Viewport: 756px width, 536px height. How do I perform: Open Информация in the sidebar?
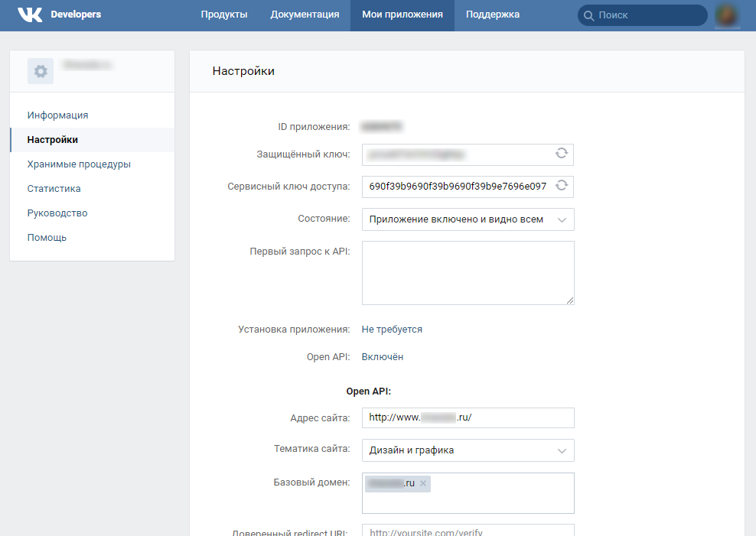[x=58, y=115]
